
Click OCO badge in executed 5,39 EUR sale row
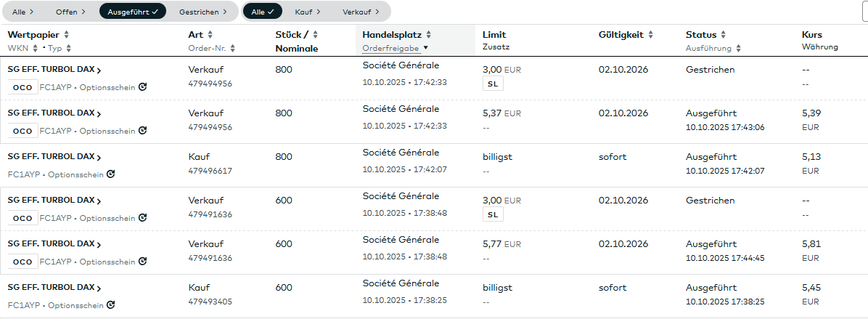pos(22,131)
